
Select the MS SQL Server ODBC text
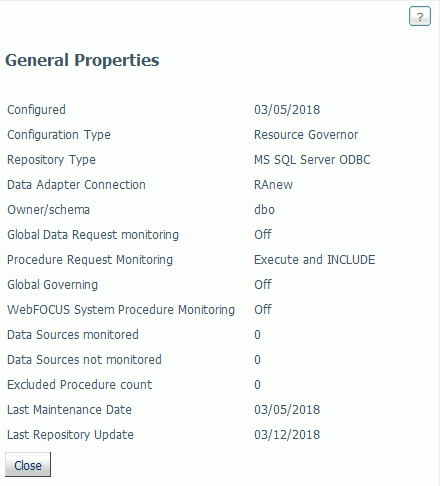click(x=312, y=160)
